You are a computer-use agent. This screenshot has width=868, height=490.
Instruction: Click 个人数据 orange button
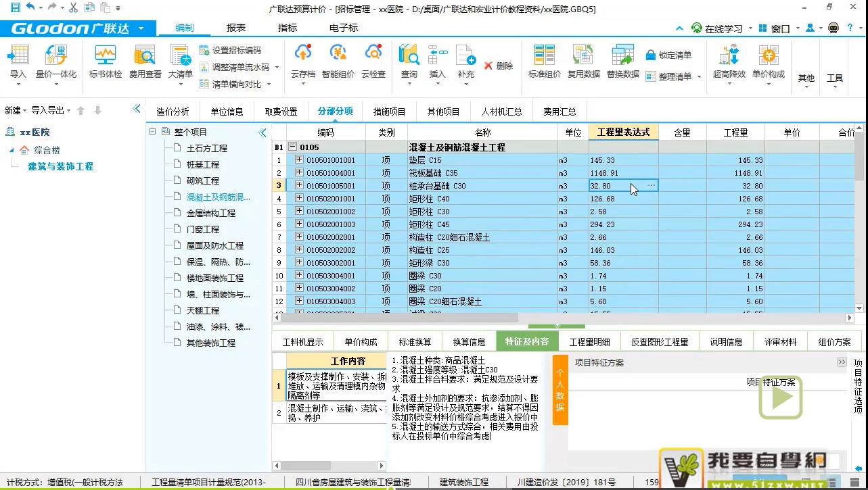coord(560,390)
